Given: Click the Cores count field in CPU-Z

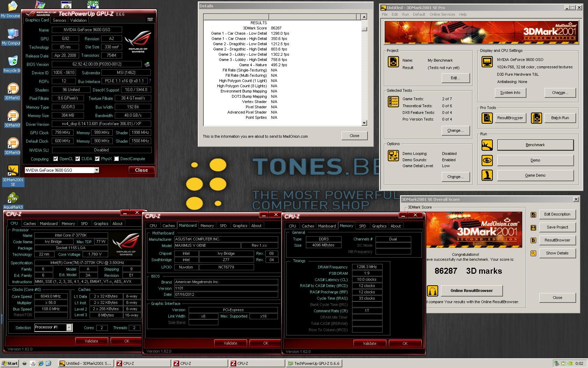Looking at the screenshot, I should (x=102, y=328).
